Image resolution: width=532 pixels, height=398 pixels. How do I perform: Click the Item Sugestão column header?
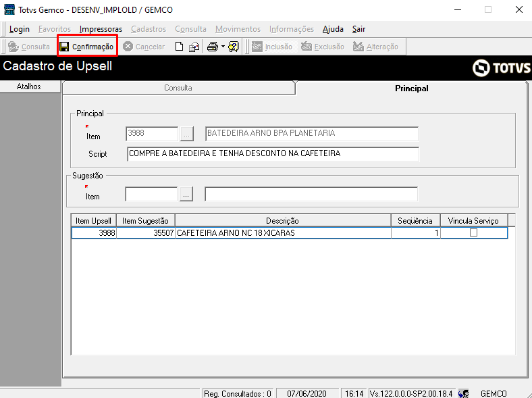(x=146, y=221)
